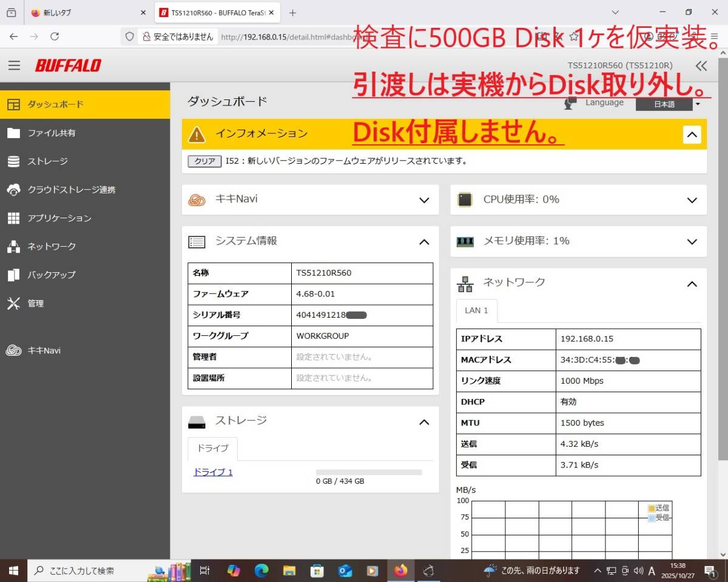Collapse the Information (インフォメーション) panel
This screenshot has height=582, width=728.
692,134
